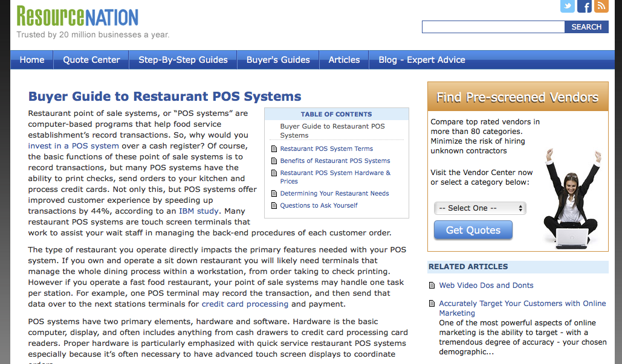Click the Find Pre-screened Vendors banner header
The width and height of the screenshot is (622, 364).
[x=517, y=97]
